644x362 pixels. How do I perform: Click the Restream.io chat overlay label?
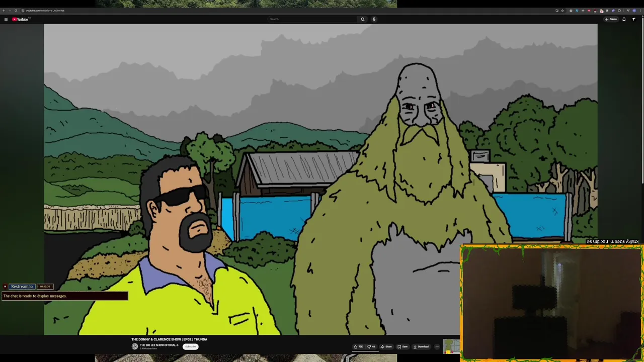tap(22, 287)
